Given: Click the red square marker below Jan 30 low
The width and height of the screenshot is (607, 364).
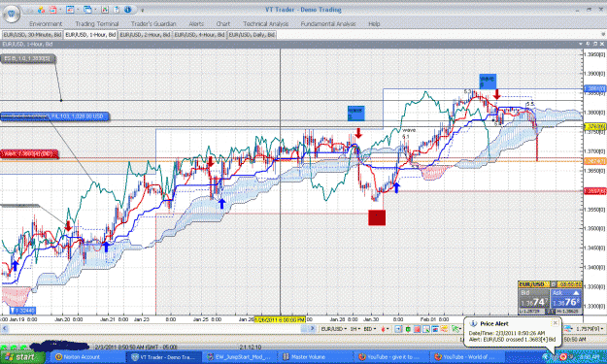Looking at the screenshot, I should [377, 217].
